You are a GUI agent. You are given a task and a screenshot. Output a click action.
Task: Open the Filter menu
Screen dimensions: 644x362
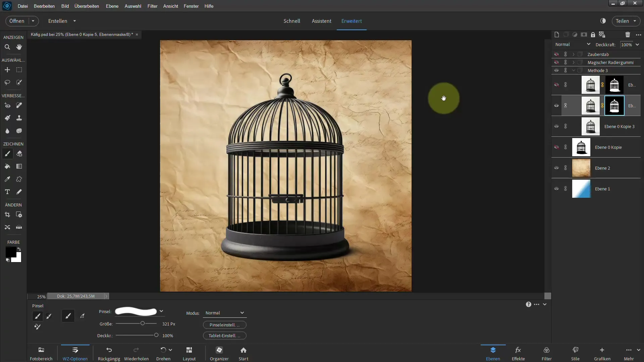point(152,6)
